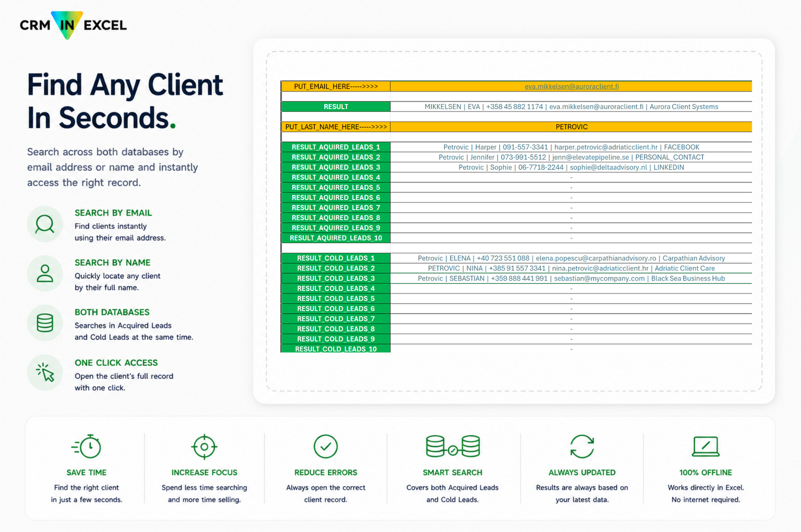Click the SEARCH BY EMAIL heading
801x532 pixels.
(113, 213)
